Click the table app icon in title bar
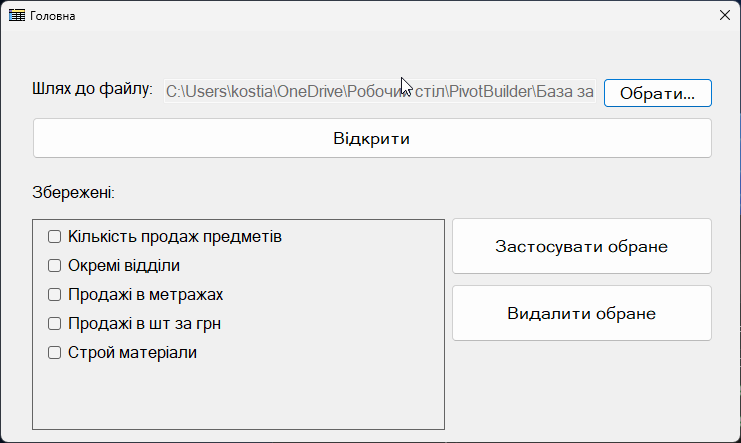The width and height of the screenshot is (741, 443). click(17, 16)
